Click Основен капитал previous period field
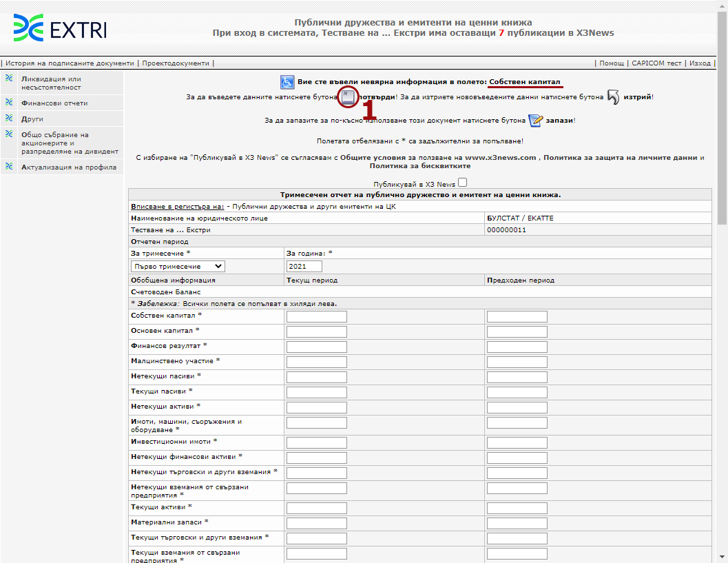The height and width of the screenshot is (563, 728). tap(517, 331)
